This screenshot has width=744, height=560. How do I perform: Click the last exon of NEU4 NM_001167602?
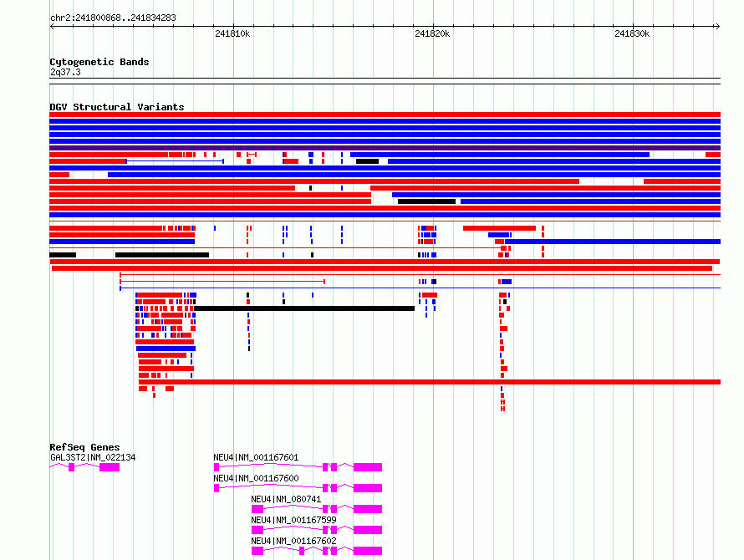(x=368, y=551)
